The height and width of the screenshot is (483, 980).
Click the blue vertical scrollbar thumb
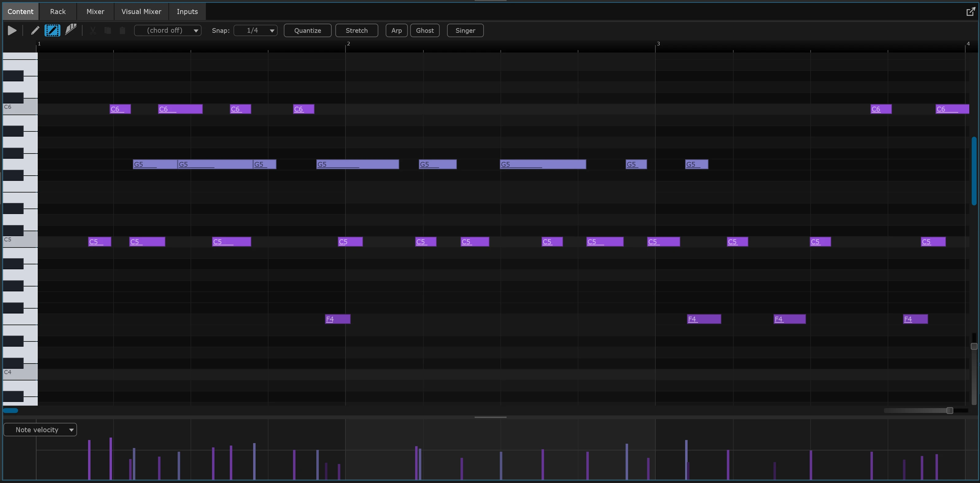tap(974, 171)
